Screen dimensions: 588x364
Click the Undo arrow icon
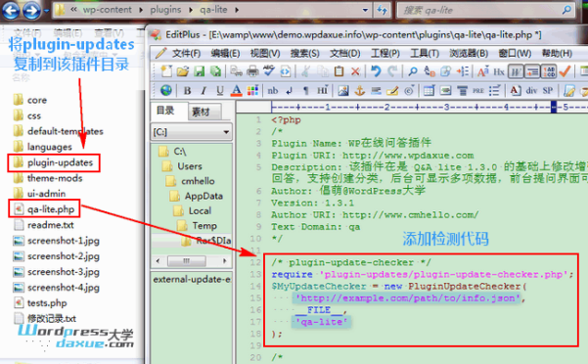(376, 70)
